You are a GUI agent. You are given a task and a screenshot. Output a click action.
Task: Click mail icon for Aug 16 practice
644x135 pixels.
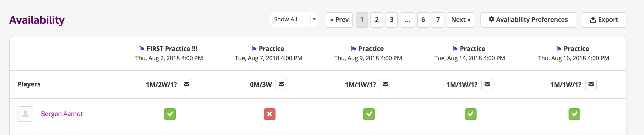591,84
